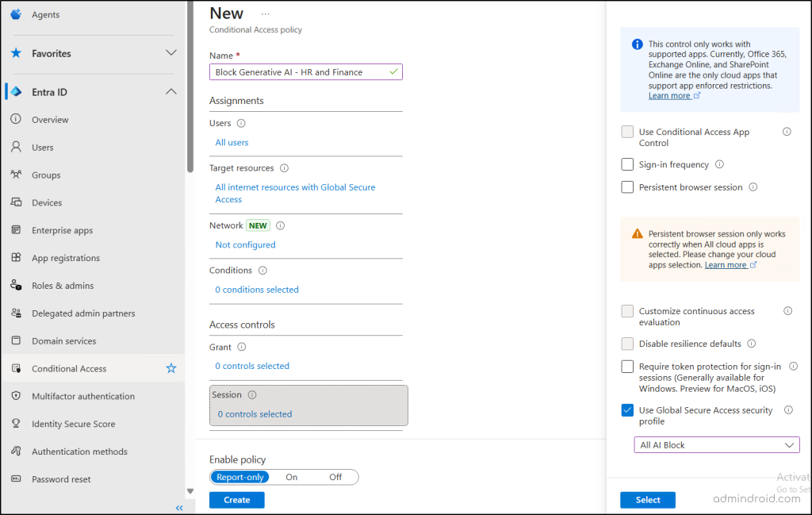Open the All users link
This screenshot has width=812, height=515.
(x=232, y=143)
